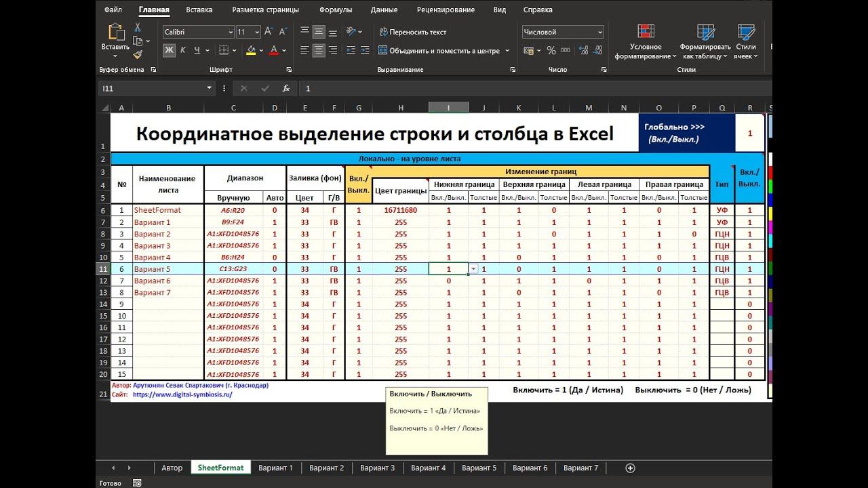This screenshot has width=868, height=488.
Task: Click the Decrease Indent icon
Action: (351, 50)
